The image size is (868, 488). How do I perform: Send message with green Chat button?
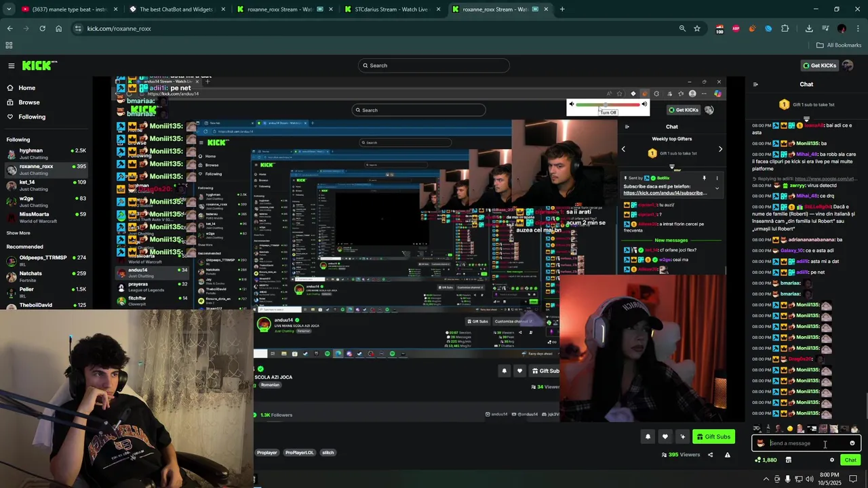850,460
